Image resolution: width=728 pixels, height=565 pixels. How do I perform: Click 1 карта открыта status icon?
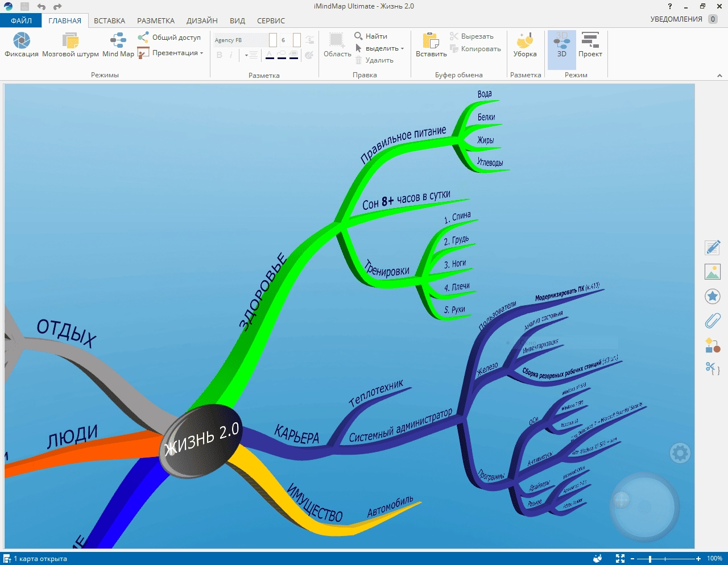(7, 559)
